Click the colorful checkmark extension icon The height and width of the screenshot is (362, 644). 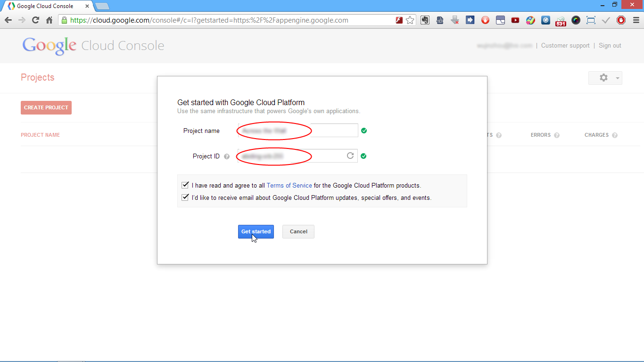[530, 20]
